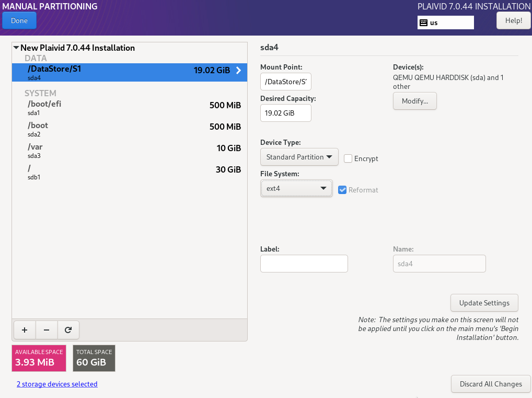The width and height of the screenshot is (532, 398).
Task: Click the minus icon to remove the mount point
Action: 47,329
